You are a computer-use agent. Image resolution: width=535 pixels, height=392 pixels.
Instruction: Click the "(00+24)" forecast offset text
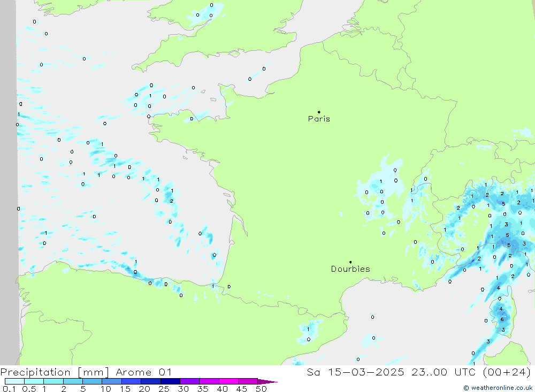point(507,372)
